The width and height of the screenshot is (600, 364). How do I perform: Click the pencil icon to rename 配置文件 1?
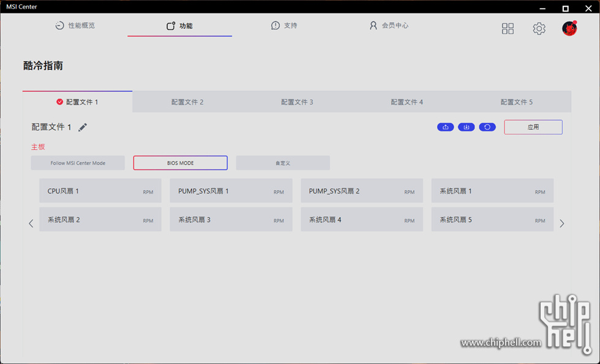click(x=83, y=127)
